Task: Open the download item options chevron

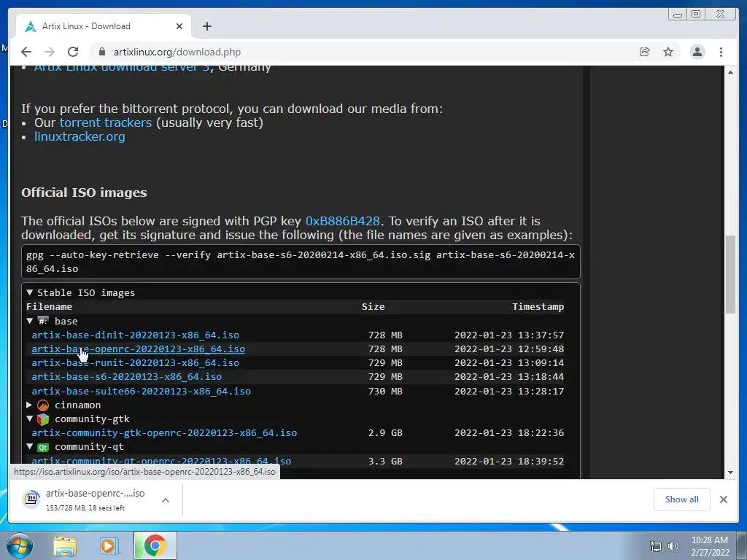Action: pos(166,500)
